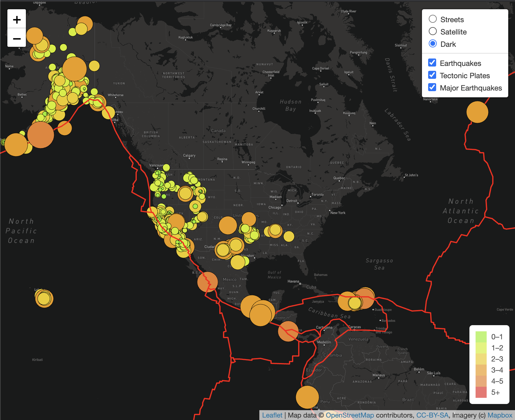Click the earthquake marker below Nanortalik
515x420 pixels.
tap(477, 112)
